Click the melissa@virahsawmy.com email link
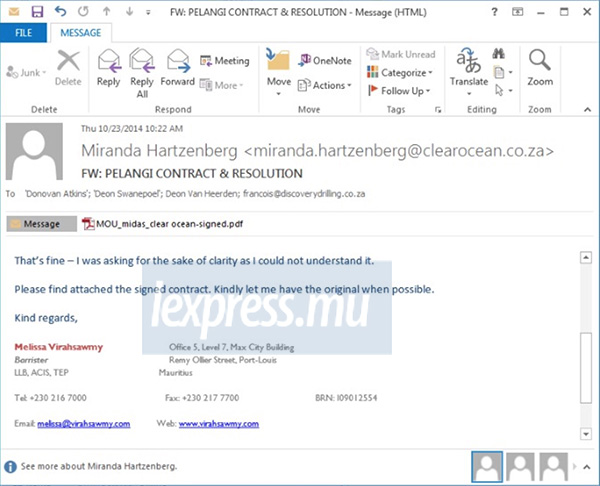The width and height of the screenshot is (600, 486). pos(84,424)
